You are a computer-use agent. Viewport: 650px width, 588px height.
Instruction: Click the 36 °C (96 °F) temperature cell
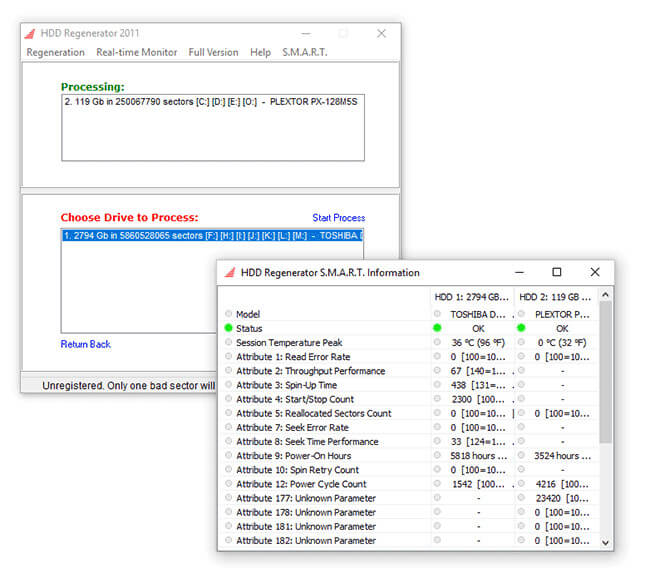tap(478, 343)
